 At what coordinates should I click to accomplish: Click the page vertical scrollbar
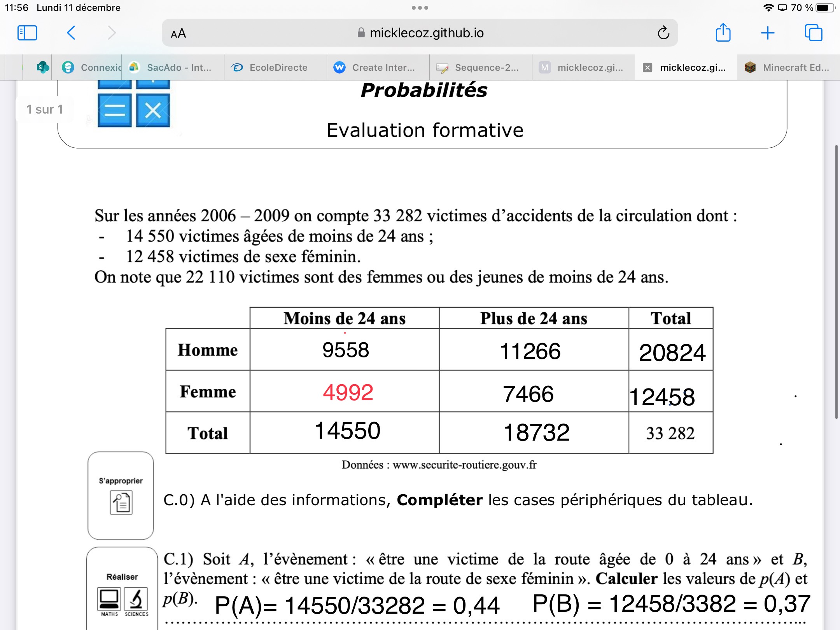pyautogui.click(x=836, y=282)
